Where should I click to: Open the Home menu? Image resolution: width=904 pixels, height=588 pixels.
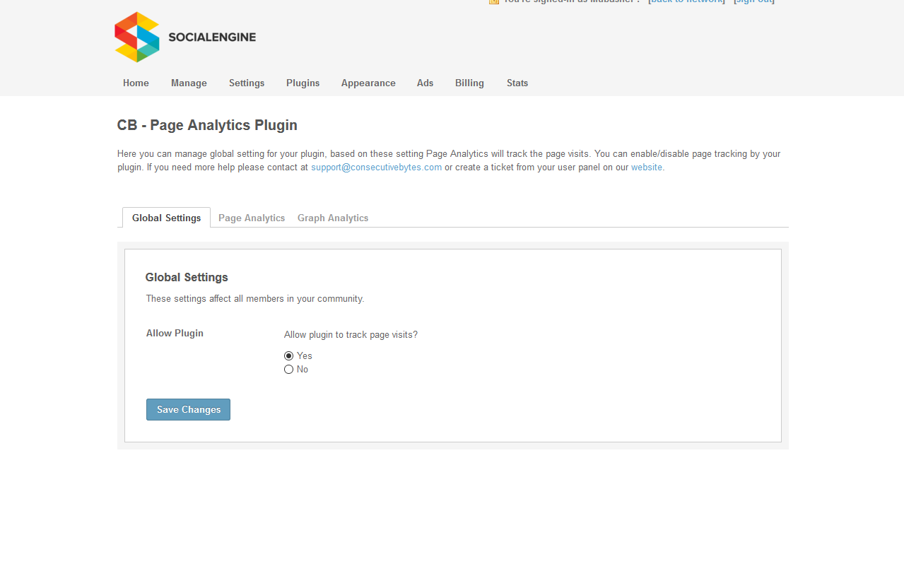[136, 83]
